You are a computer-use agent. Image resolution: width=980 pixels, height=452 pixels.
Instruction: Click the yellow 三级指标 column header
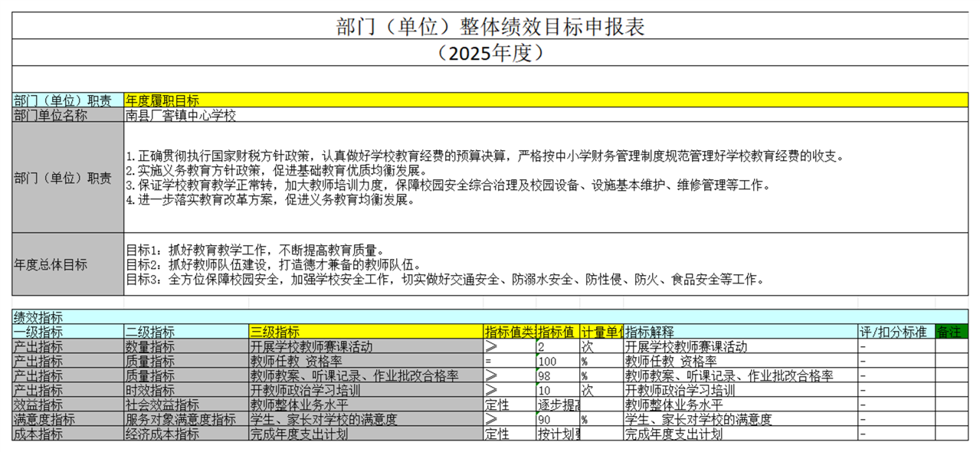click(x=365, y=332)
